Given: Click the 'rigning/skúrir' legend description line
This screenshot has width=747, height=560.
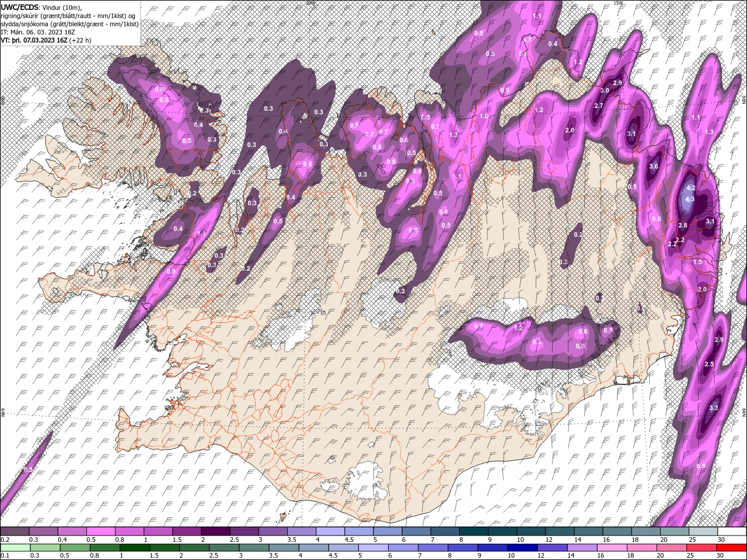Looking at the screenshot, I should [x=67, y=16].
